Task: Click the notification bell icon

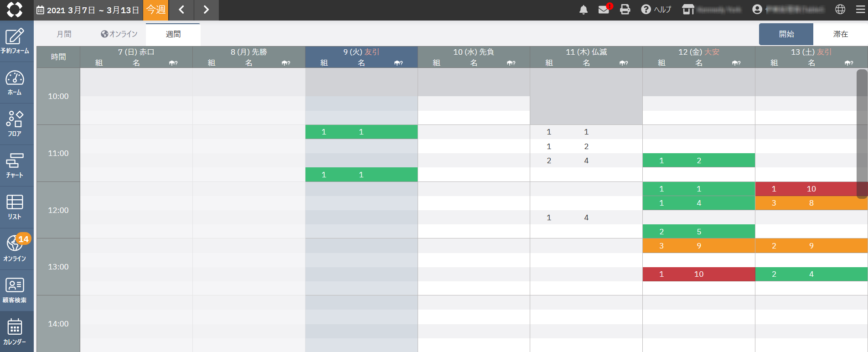Action: click(583, 10)
